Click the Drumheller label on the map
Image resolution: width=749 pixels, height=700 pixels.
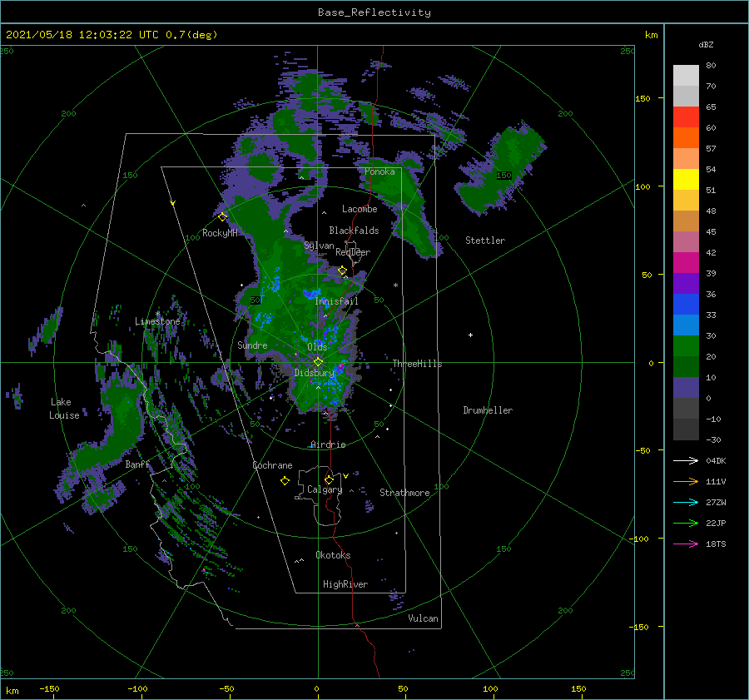(x=488, y=410)
